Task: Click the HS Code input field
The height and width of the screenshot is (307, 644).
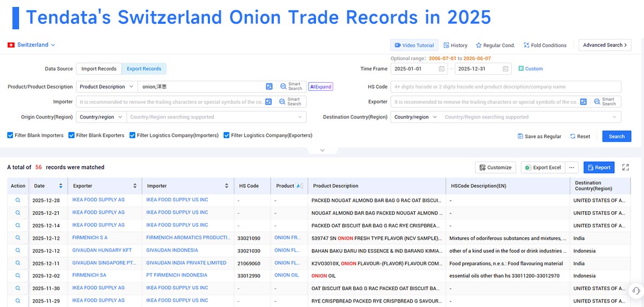Action: coord(506,87)
